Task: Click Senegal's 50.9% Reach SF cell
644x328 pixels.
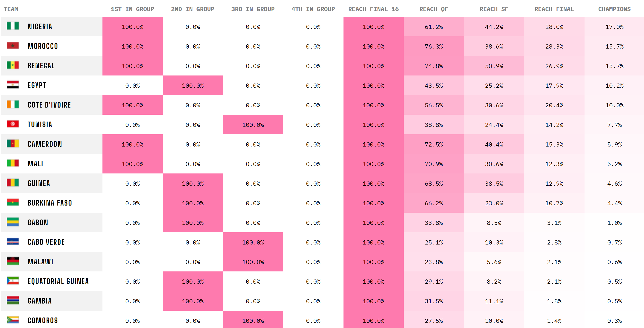Action: click(494, 66)
